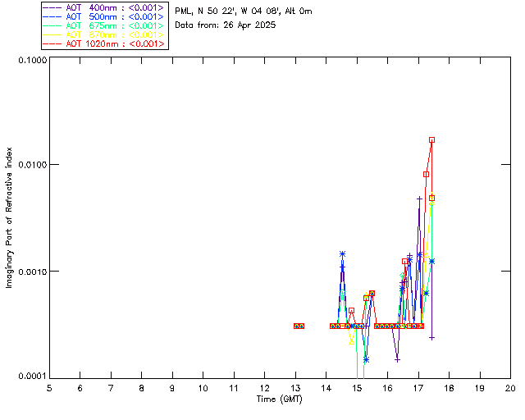Screen dimensions: 525x420
Task: Click the x-axis tick label 16
Action: [388, 388]
